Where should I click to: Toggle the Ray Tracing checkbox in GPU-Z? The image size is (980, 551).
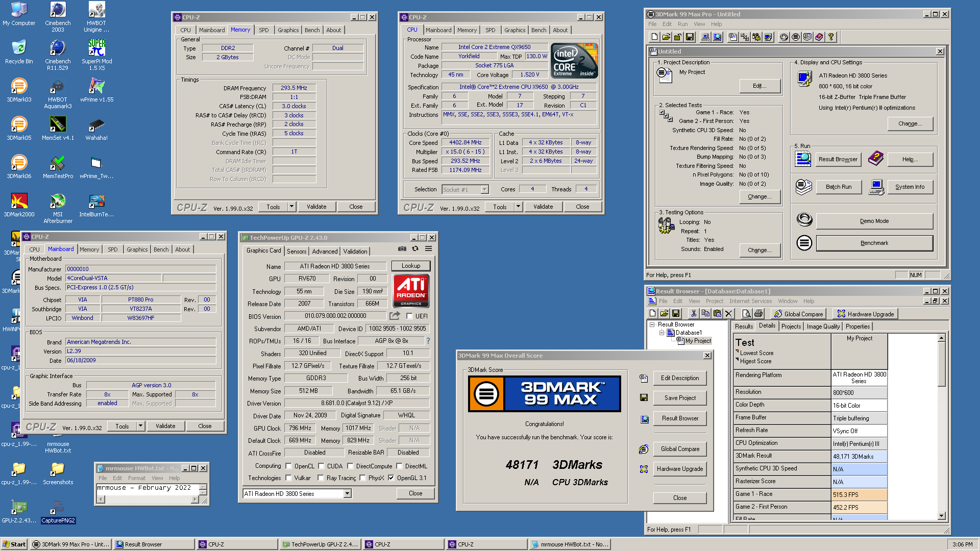321,478
